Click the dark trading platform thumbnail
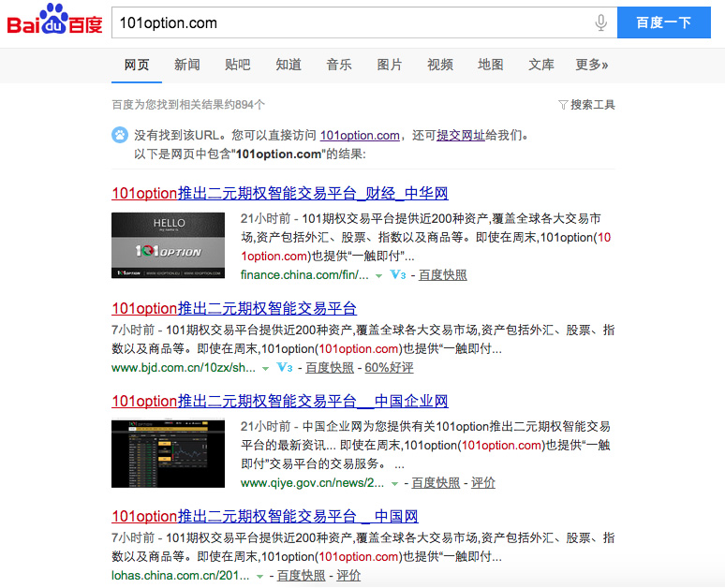The image size is (725, 588). click(x=168, y=453)
